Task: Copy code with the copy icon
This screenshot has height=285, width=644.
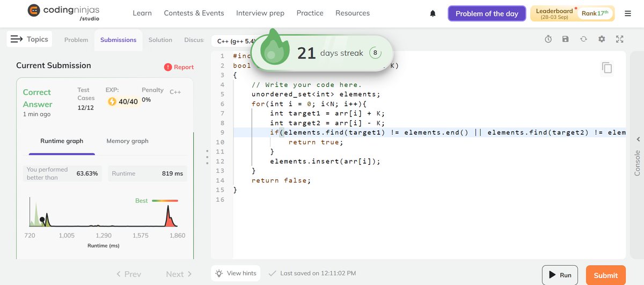Action: tap(607, 68)
